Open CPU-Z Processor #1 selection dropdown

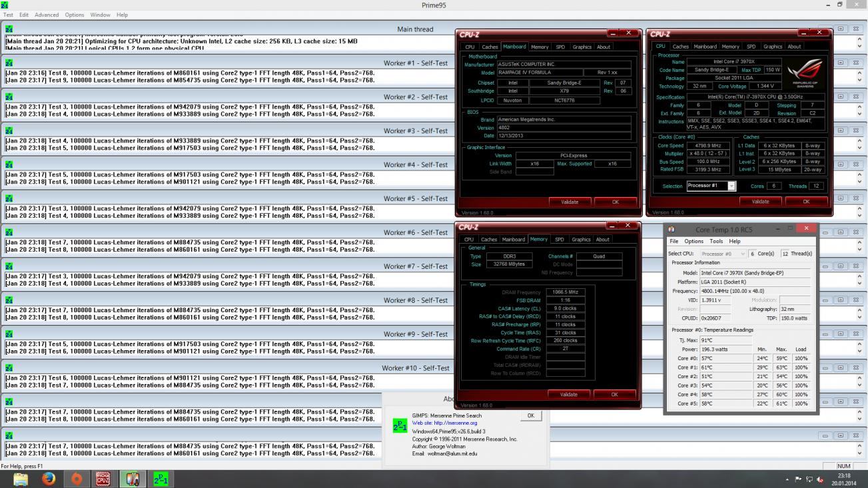pyautogui.click(x=731, y=186)
